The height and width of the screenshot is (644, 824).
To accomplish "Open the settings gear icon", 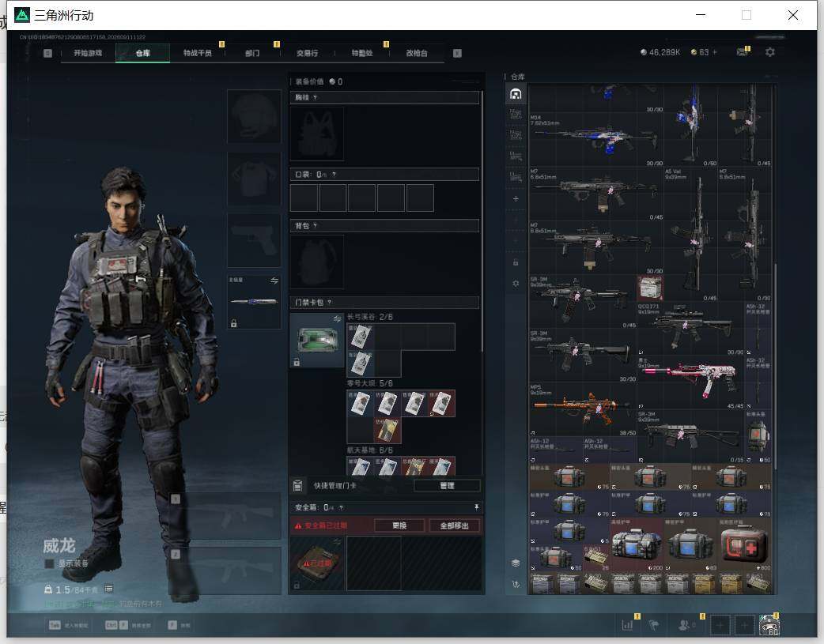I will point(770,52).
